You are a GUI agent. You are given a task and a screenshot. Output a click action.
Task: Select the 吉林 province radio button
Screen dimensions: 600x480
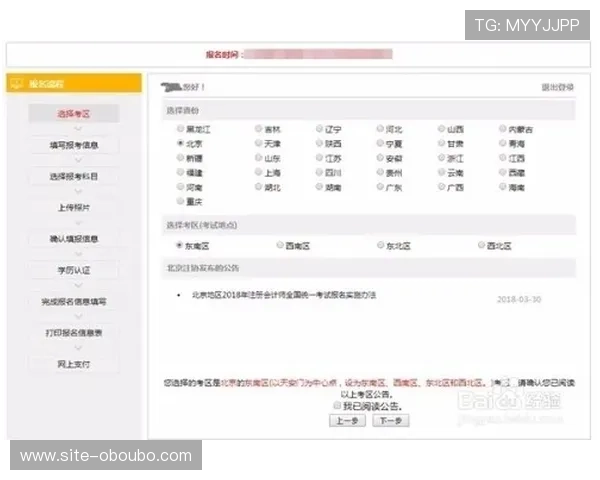click(x=259, y=129)
